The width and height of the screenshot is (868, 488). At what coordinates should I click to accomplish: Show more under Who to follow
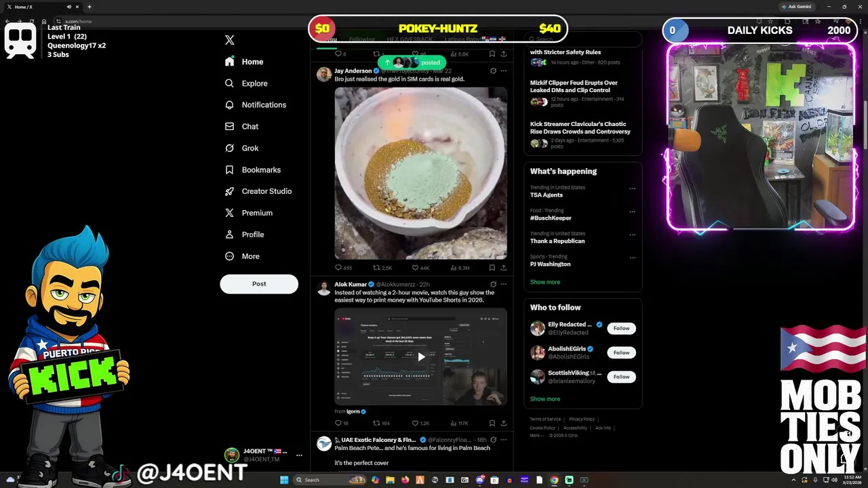545,399
